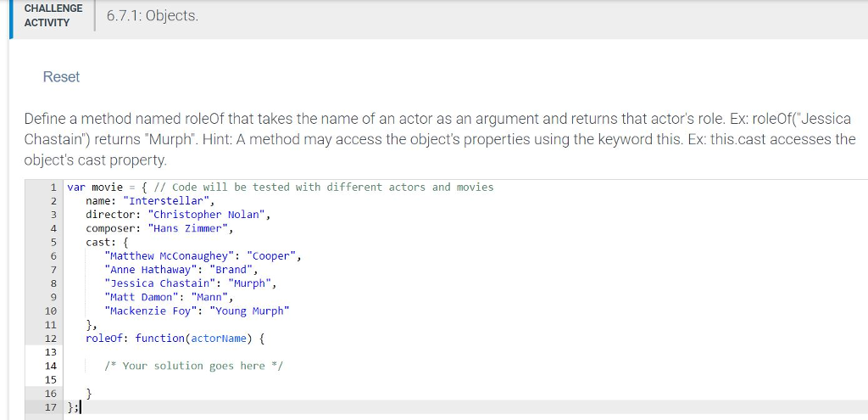The height and width of the screenshot is (420, 868).
Task: Click the "Young Murph" value on line 10
Action: [249, 311]
